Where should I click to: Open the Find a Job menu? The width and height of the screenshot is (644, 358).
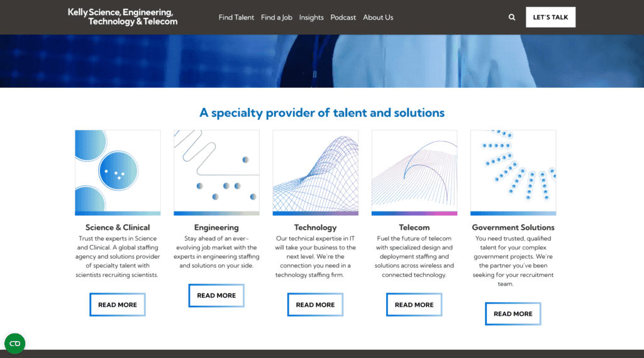[x=277, y=18]
